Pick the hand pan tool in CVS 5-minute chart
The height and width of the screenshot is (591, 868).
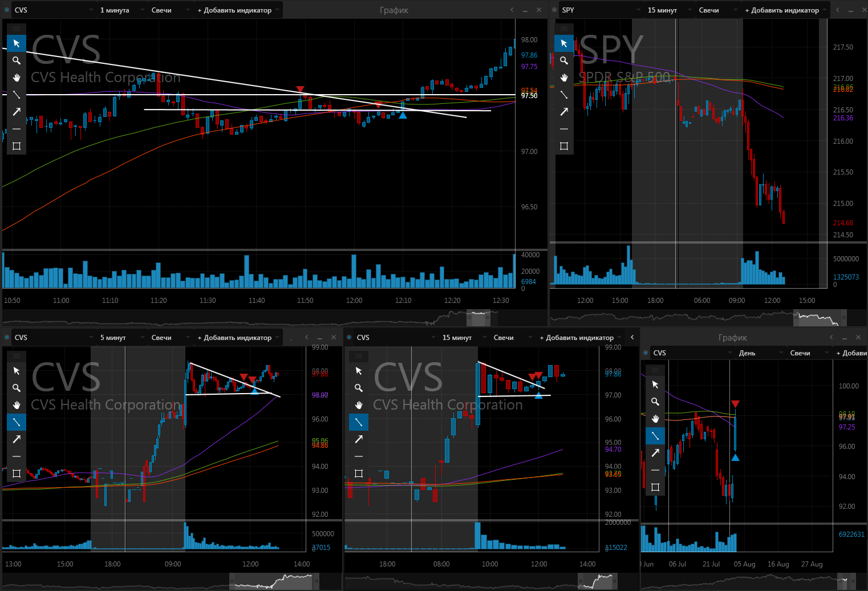point(17,405)
